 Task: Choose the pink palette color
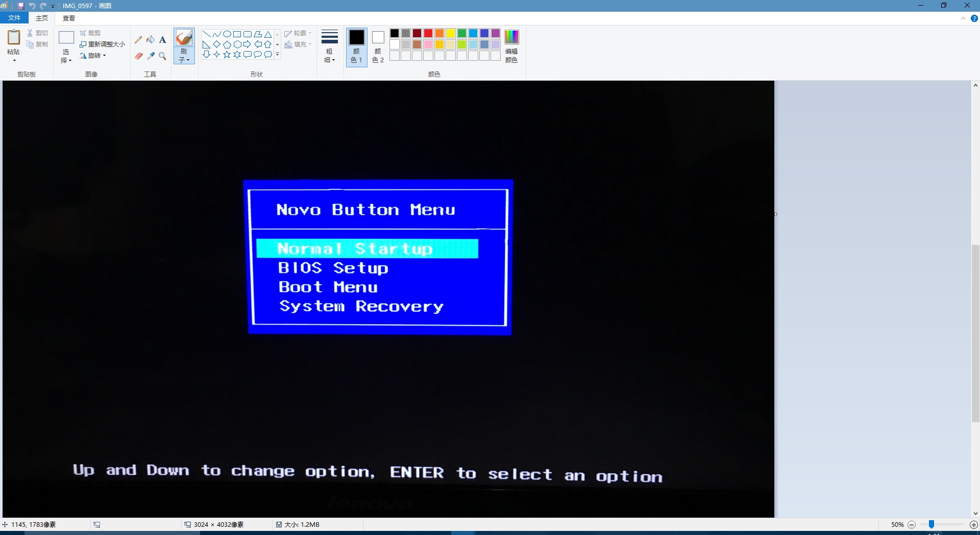428,44
